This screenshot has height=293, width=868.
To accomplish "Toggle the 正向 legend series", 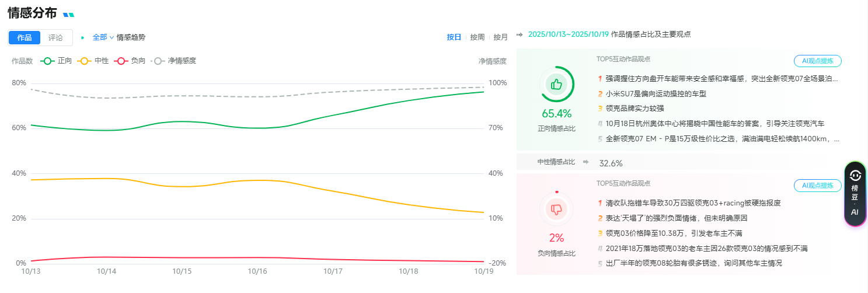I will tap(56, 61).
